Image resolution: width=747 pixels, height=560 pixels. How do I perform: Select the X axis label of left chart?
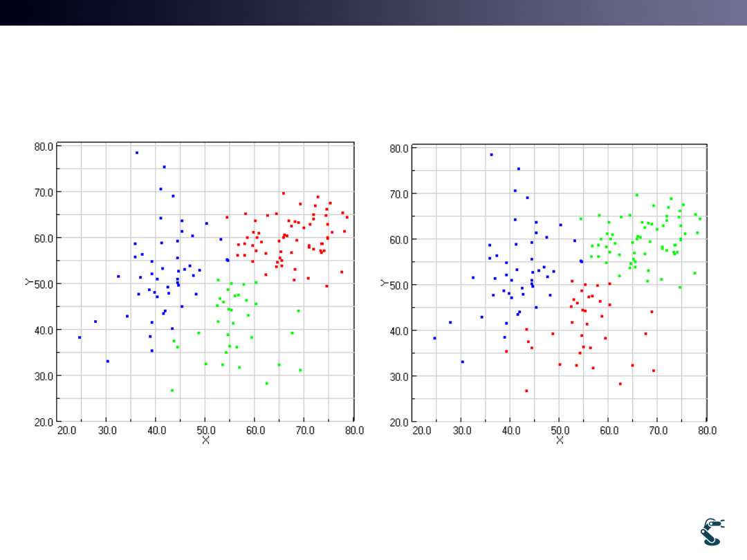tap(205, 440)
